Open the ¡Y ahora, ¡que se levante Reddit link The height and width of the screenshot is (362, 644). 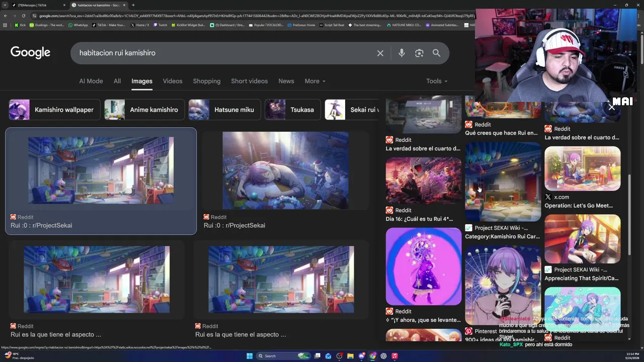coord(423,320)
